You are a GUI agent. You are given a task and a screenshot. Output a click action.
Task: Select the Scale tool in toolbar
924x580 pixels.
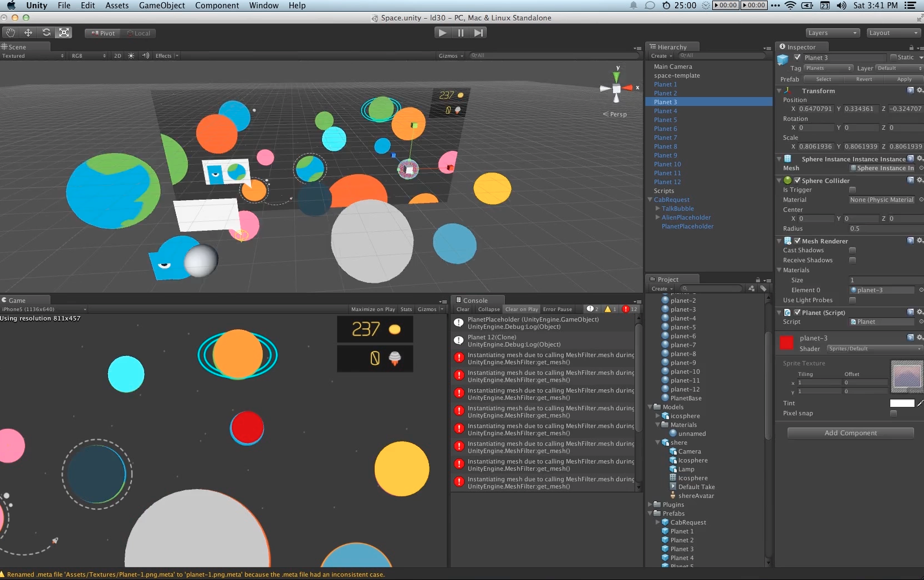pos(64,33)
